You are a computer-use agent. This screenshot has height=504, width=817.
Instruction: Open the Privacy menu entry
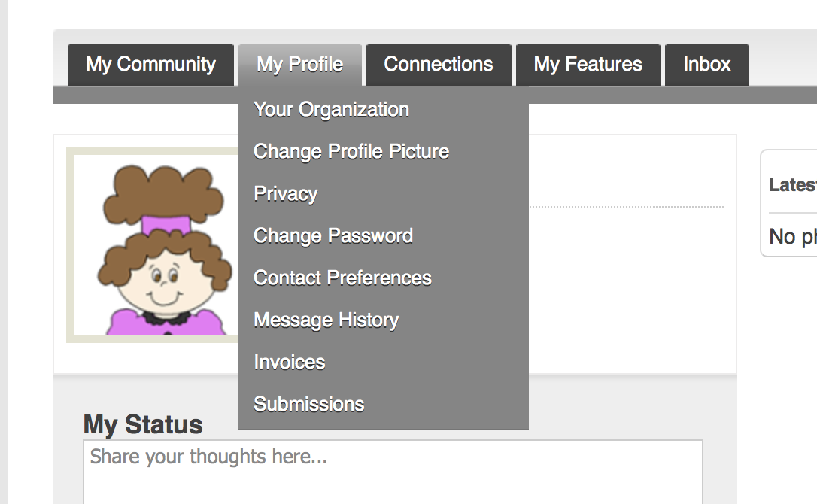[286, 194]
